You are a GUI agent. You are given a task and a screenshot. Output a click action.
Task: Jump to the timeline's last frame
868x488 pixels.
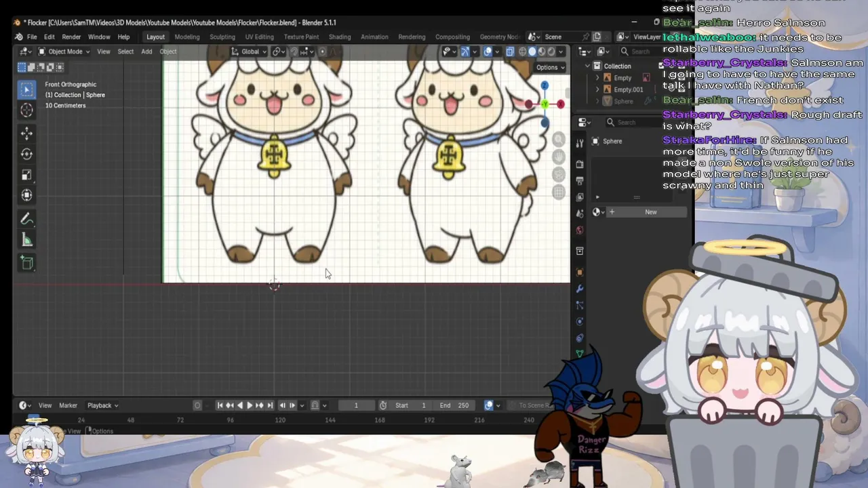[x=270, y=405]
